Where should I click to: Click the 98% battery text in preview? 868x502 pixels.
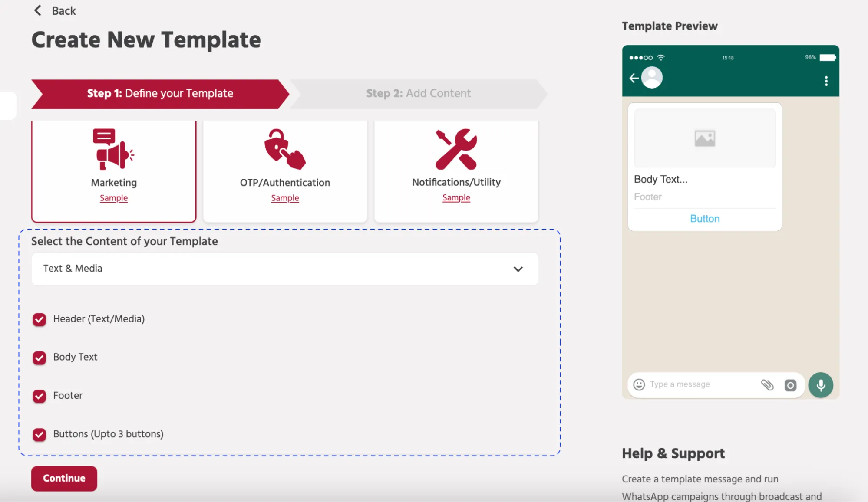(810, 57)
